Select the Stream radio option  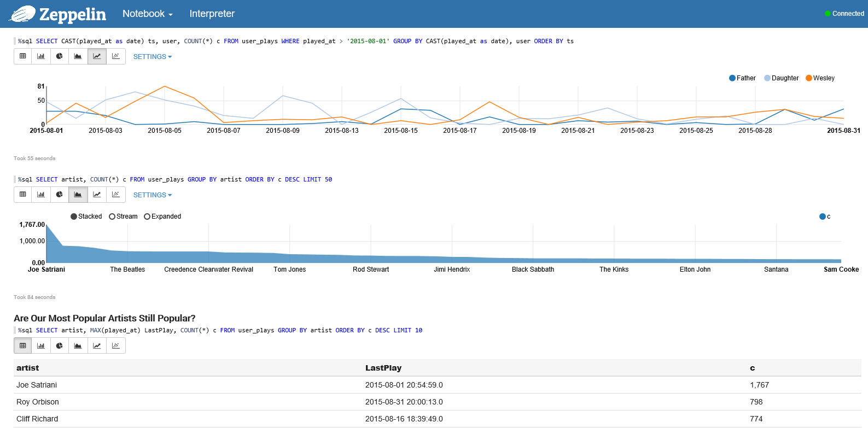pyautogui.click(x=112, y=216)
